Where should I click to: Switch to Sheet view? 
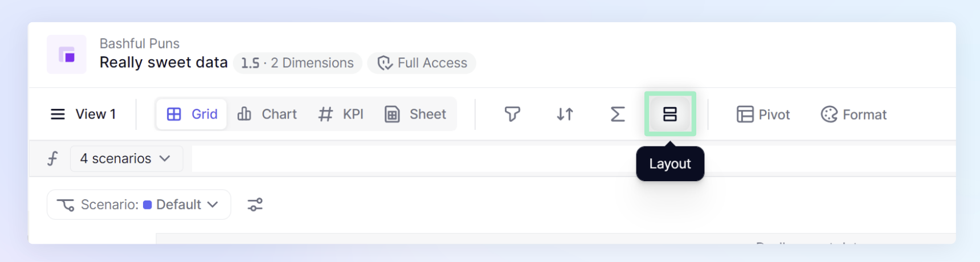point(415,114)
